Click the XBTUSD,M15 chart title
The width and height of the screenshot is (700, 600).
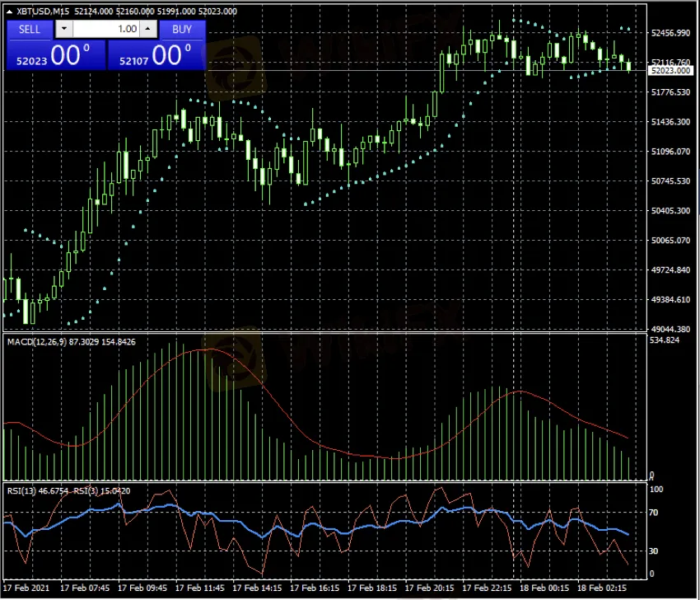(43, 12)
